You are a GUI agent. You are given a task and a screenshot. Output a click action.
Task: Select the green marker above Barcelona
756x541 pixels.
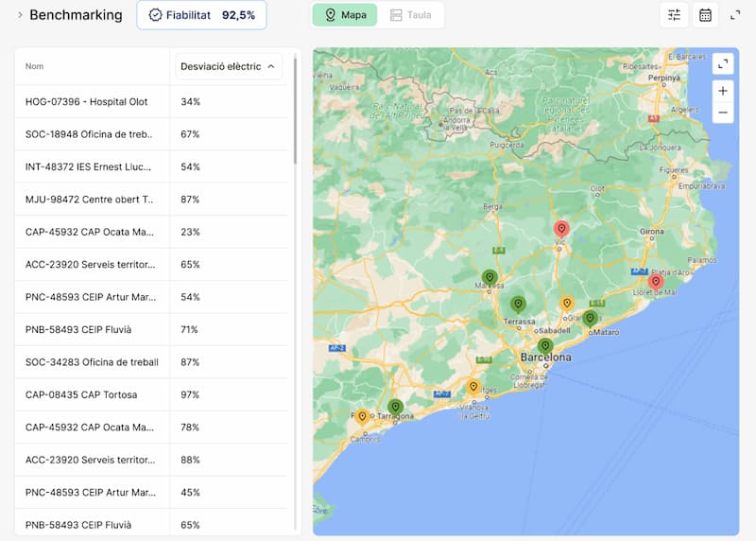tap(545, 346)
